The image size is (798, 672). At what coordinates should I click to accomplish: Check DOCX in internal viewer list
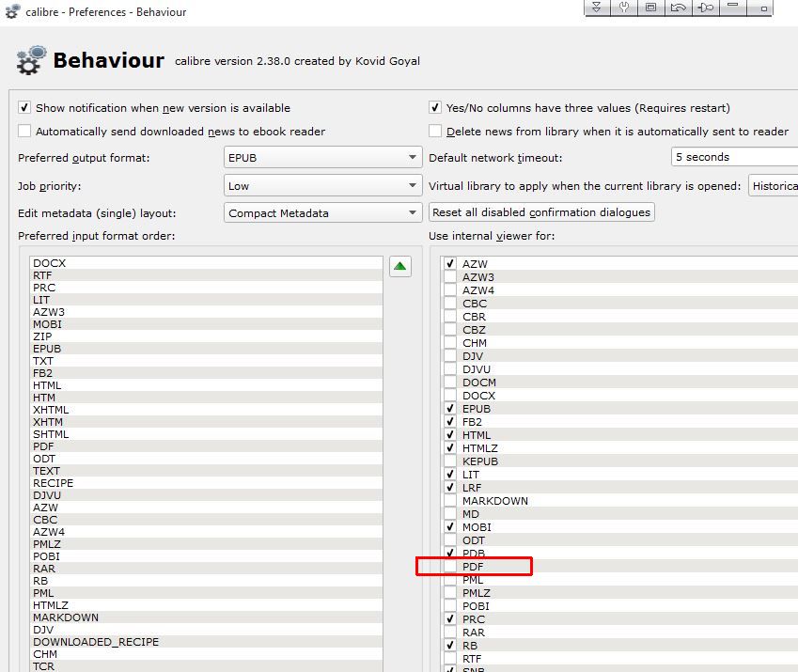click(x=450, y=396)
